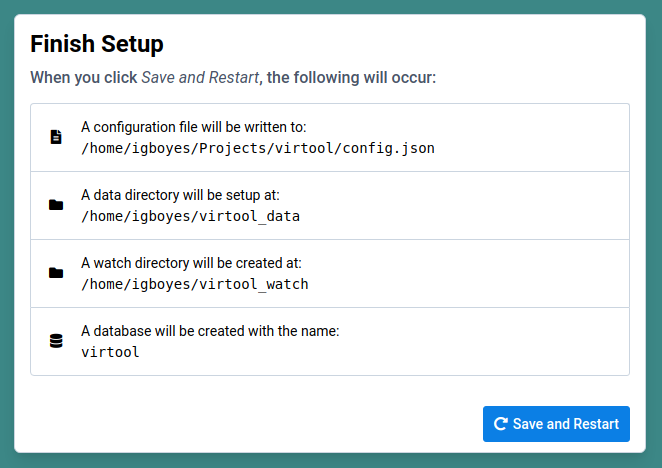Click 'A data directory will be setup at' label
The width and height of the screenshot is (662, 468).
[x=180, y=195]
